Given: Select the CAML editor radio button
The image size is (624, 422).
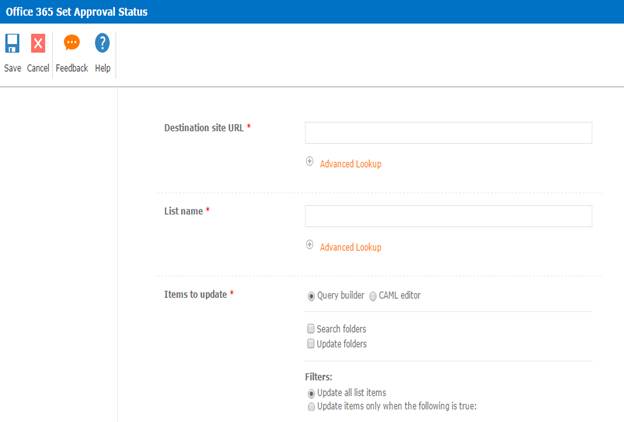Looking at the screenshot, I should (x=373, y=296).
